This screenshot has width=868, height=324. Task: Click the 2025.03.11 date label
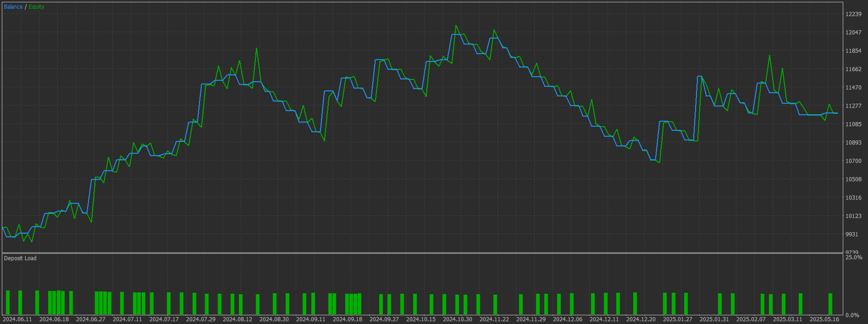(788, 319)
